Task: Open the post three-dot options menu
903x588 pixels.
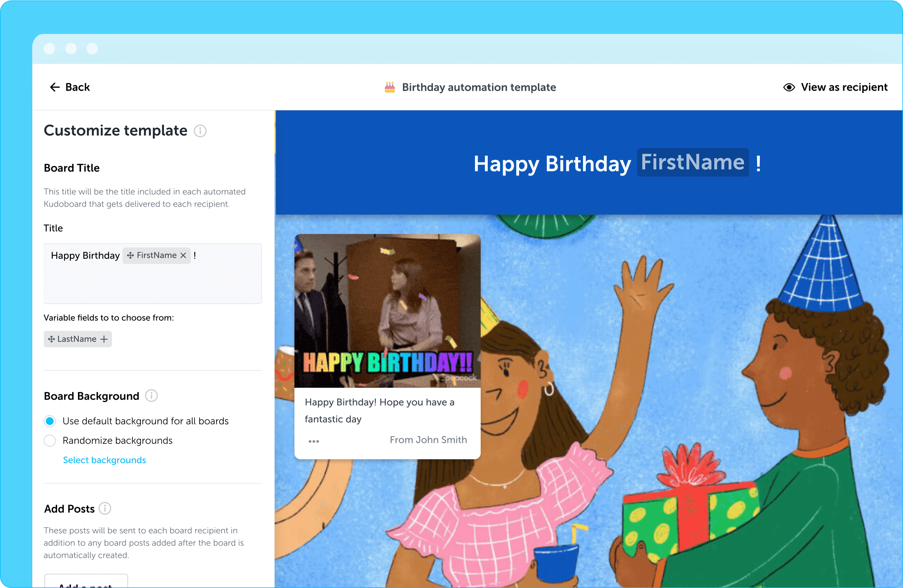Action: tap(314, 441)
